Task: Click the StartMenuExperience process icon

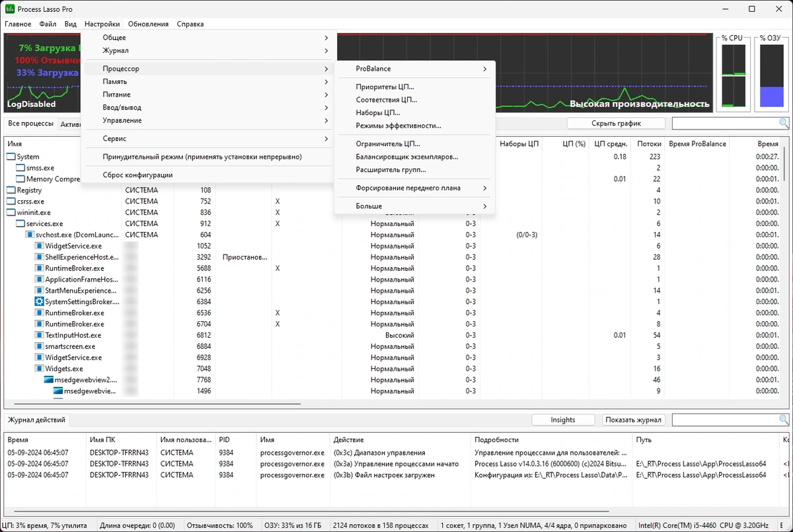Action: tap(39, 291)
